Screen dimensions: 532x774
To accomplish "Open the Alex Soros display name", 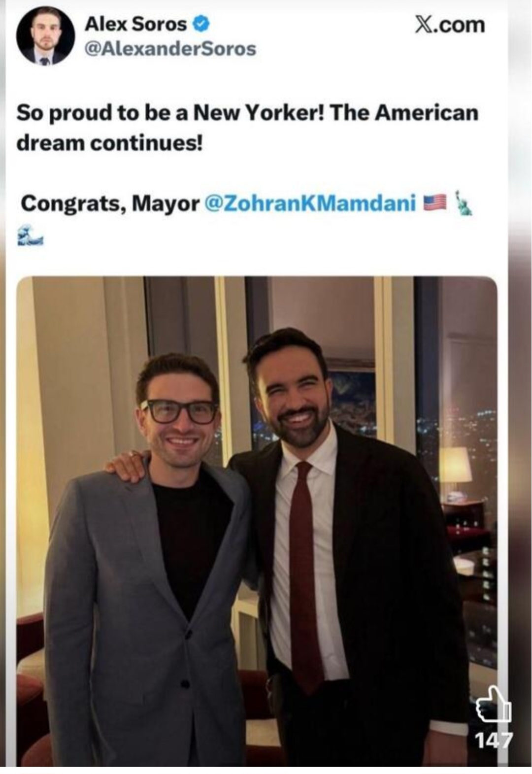I will [135, 23].
